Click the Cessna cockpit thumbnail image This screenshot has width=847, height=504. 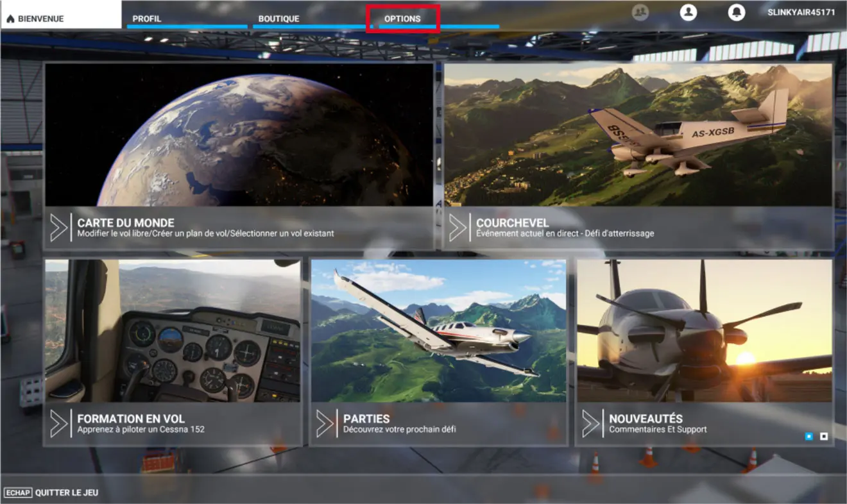click(173, 331)
